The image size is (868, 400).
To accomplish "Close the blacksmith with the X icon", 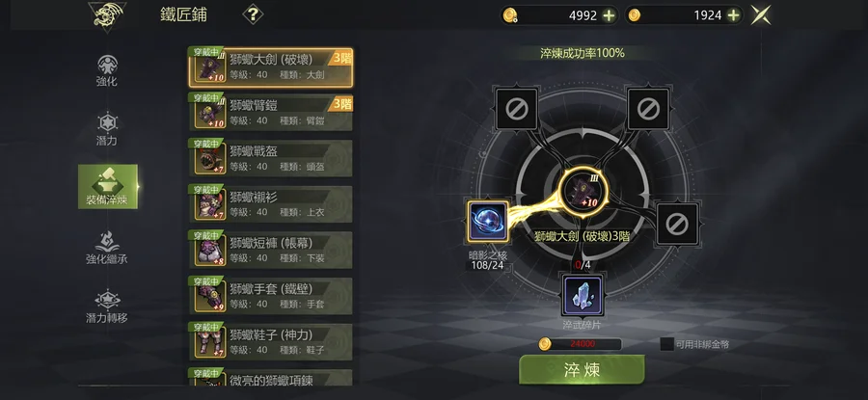I will (x=761, y=14).
